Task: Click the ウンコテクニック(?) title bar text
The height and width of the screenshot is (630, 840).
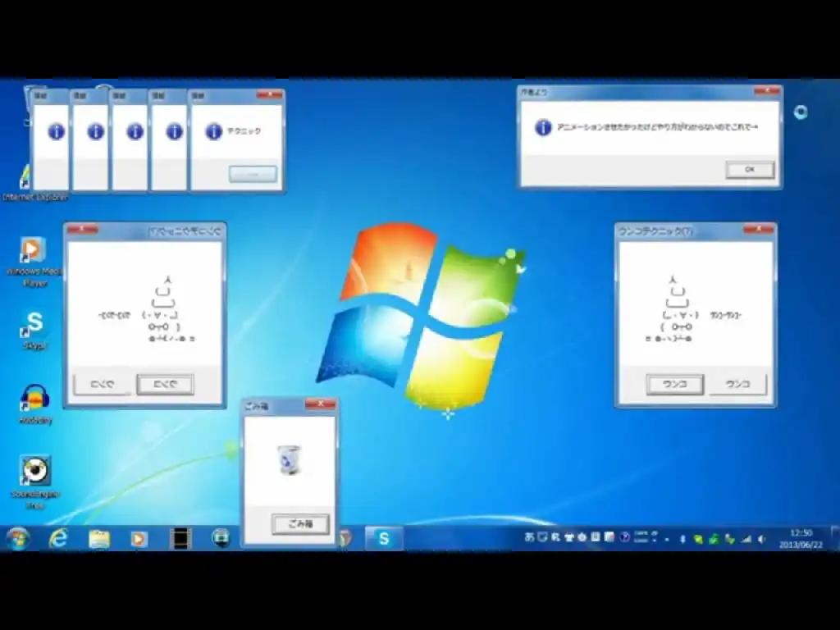Action: [x=655, y=231]
